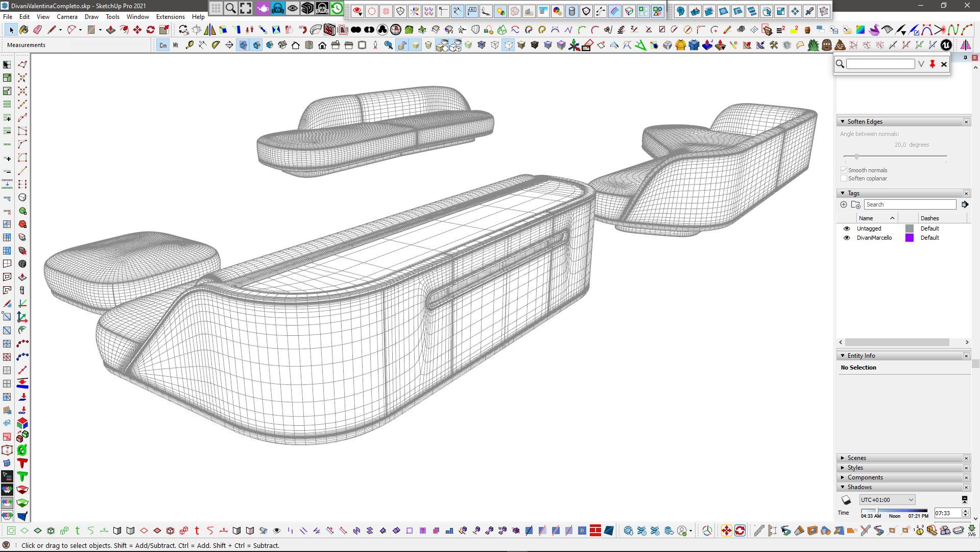
Task: Click the Mt units button
Action: point(176,45)
